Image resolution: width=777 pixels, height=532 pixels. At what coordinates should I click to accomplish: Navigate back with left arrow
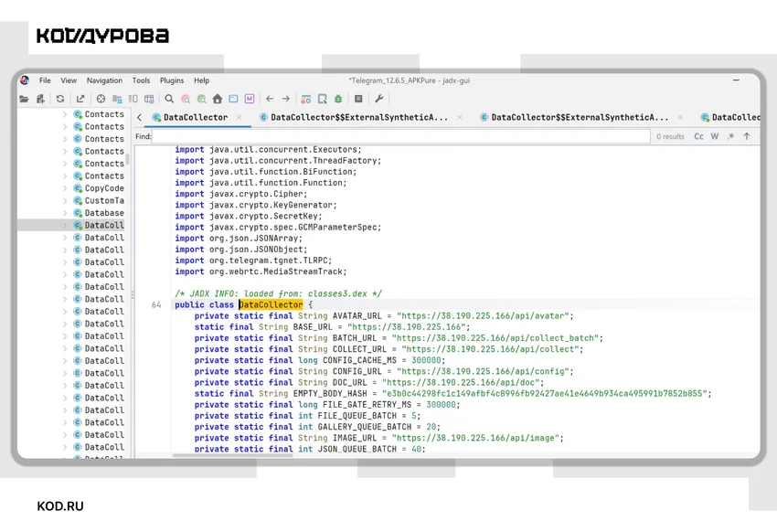tap(270, 99)
